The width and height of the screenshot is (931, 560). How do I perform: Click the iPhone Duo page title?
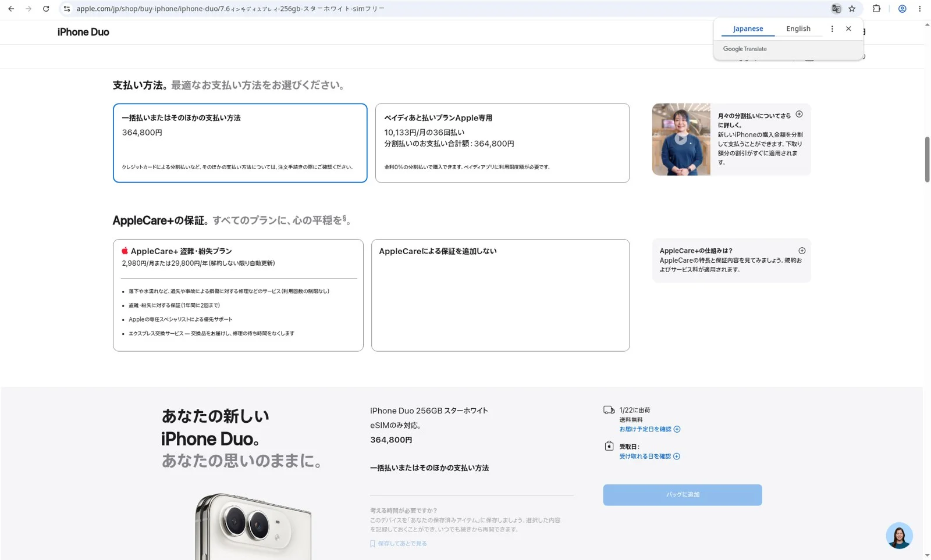point(83,32)
